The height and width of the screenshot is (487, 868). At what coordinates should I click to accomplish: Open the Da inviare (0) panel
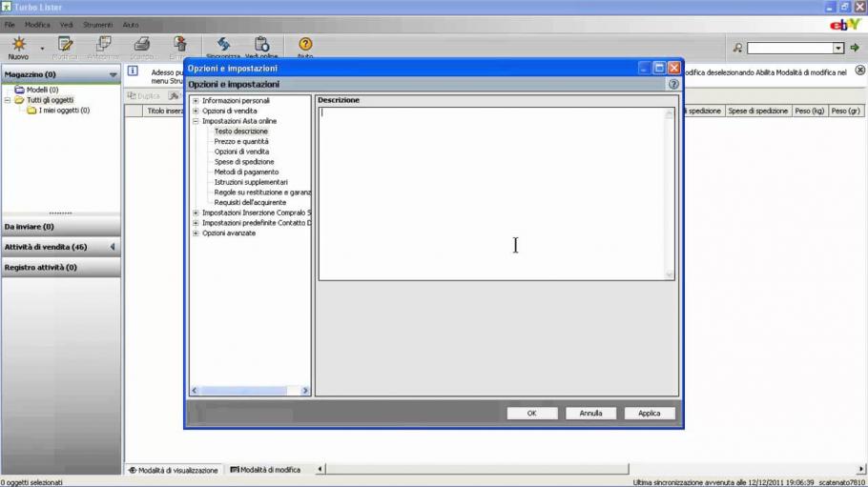pyautogui.click(x=60, y=226)
